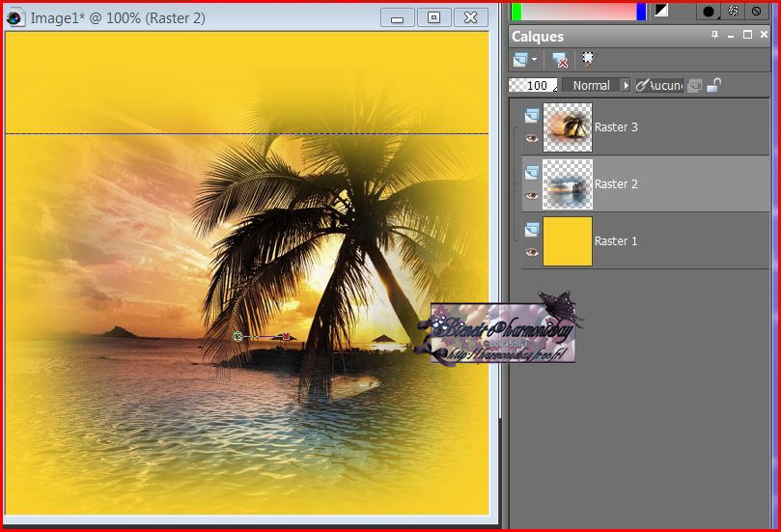Open the new layer type dropdown arrow

534,60
